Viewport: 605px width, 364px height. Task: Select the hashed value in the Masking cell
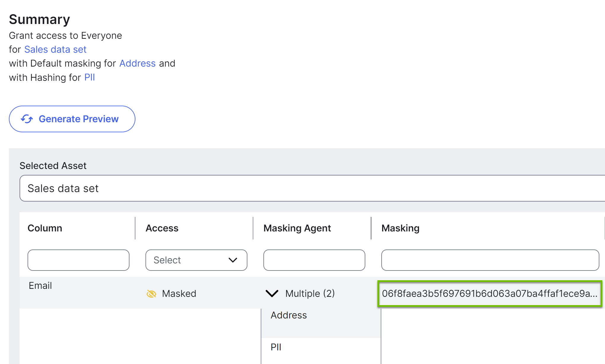(x=489, y=293)
